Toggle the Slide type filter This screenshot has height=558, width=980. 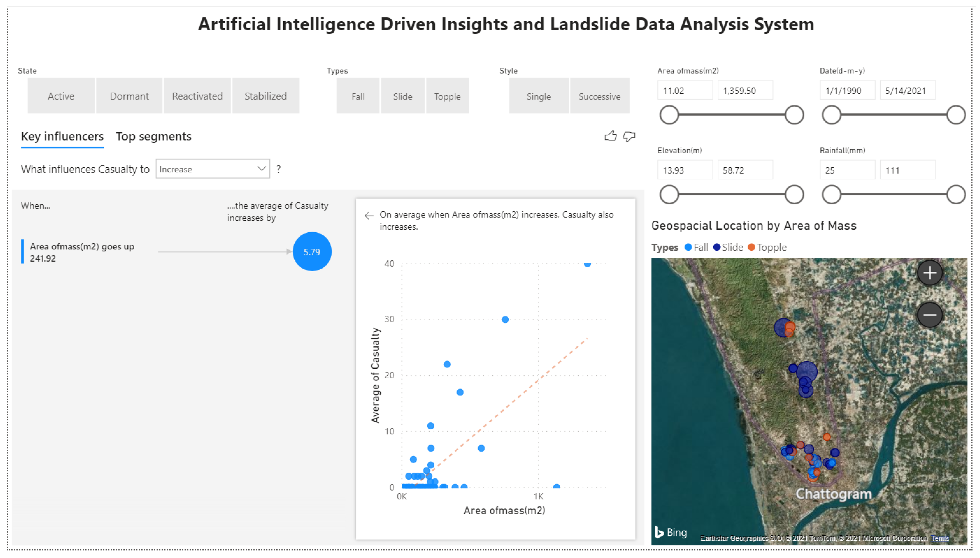coord(403,96)
